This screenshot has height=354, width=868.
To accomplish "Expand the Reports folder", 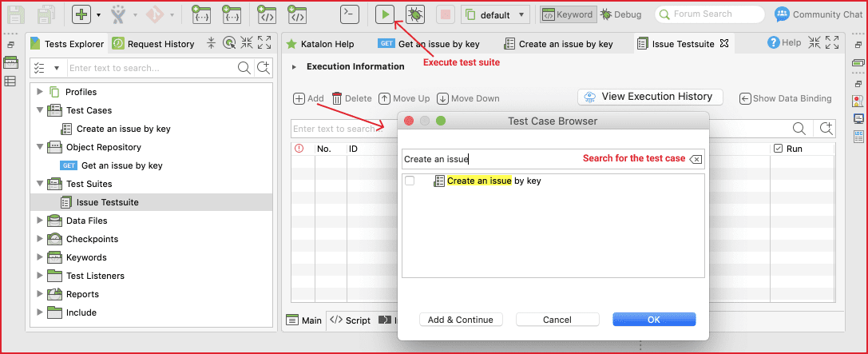I will [x=39, y=294].
